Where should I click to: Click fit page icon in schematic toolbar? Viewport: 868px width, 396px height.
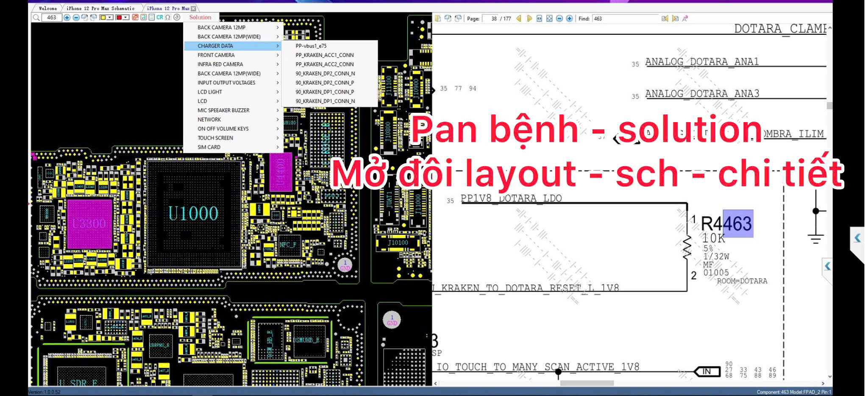[x=549, y=18]
